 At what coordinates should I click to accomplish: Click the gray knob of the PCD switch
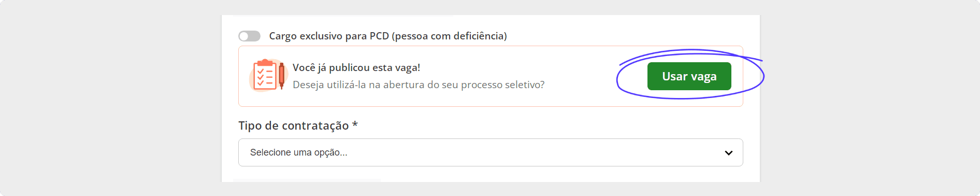point(244,36)
